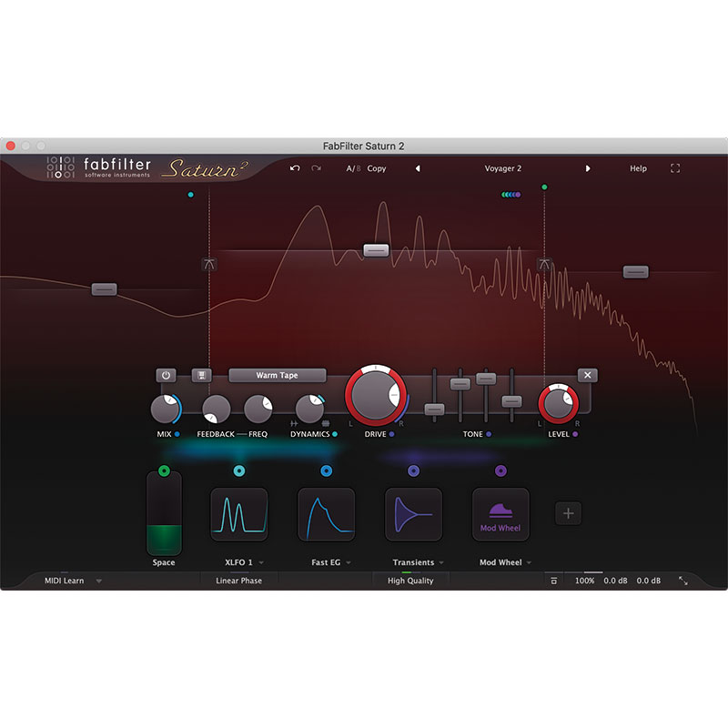Click the gate icon beside Dynamics knob
This screenshot has width=728, height=728.
pyautogui.click(x=294, y=423)
